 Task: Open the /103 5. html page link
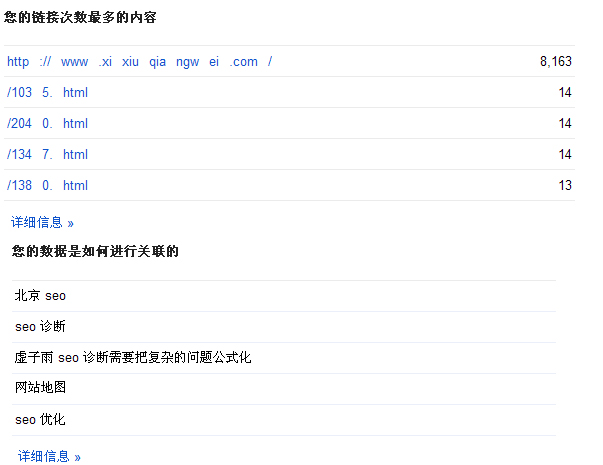(x=47, y=93)
